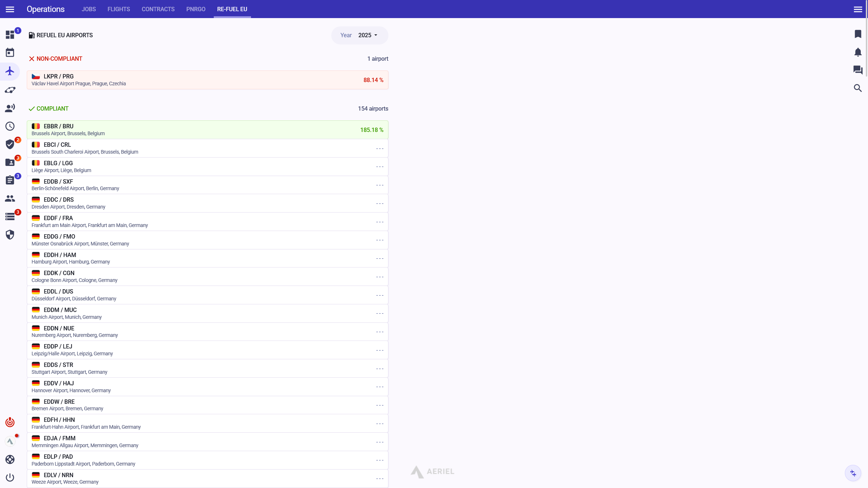Image resolution: width=868 pixels, height=488 pixels.
Task: Switch to the FLIGHTS tab
Action: [x=119, y=9]
